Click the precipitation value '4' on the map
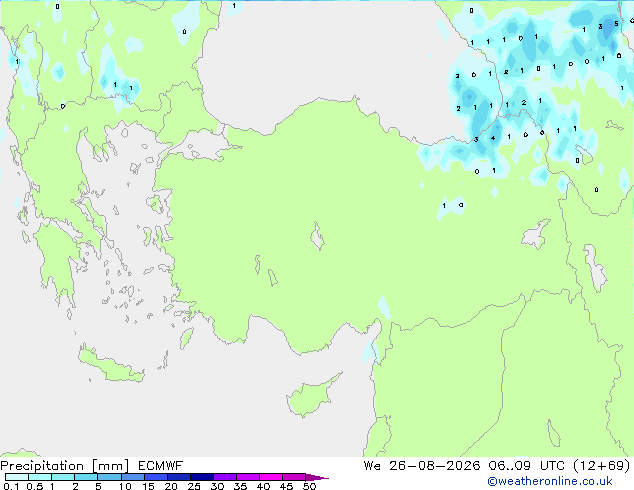Image resolution: width=634 pixels, height=490 pixels. [493, 138]
